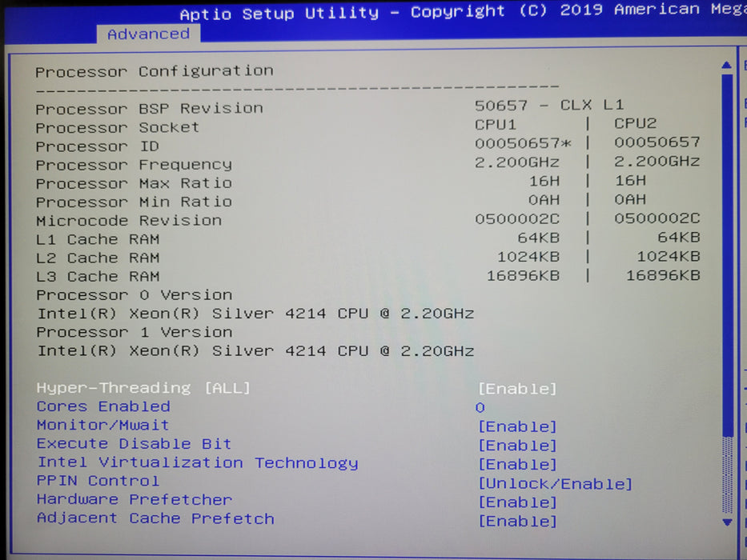Change PPIN Control [Unlock/Enable] value
The width and height of the screenshot is (747, 560).
556,484
